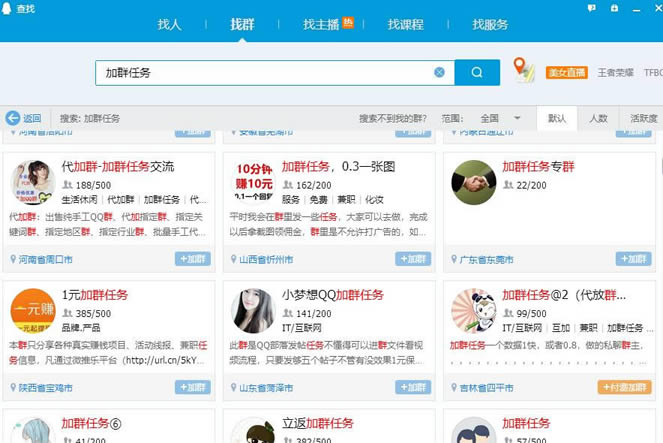663x443 pixels.
Task: Click avatar of 小梦想QQ加群任务 group
Action: tap(253, 311)
